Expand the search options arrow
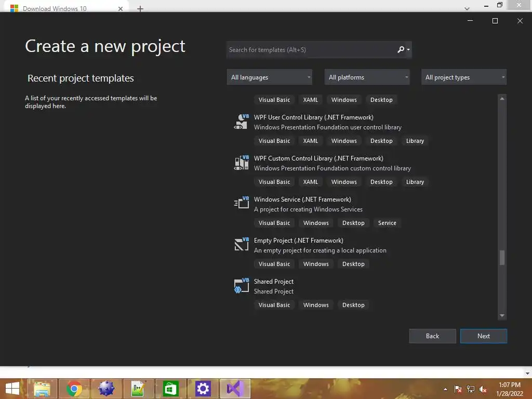 click(408, 49)
